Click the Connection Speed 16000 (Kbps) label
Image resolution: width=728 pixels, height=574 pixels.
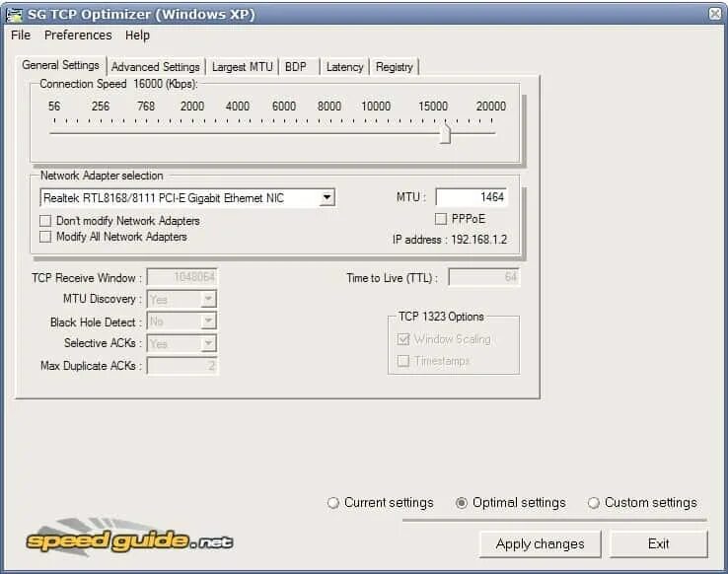click(118, 84)
